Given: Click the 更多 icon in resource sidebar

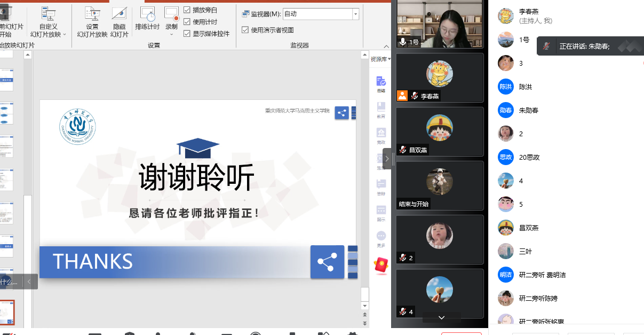Looking at the screenshot, I should [x=381, y=238].
